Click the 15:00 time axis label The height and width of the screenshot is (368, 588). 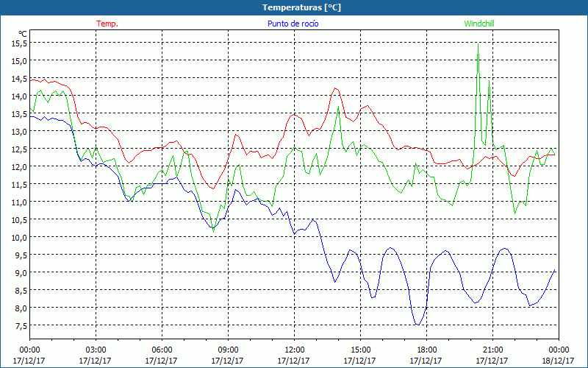(x=360, y=350)
